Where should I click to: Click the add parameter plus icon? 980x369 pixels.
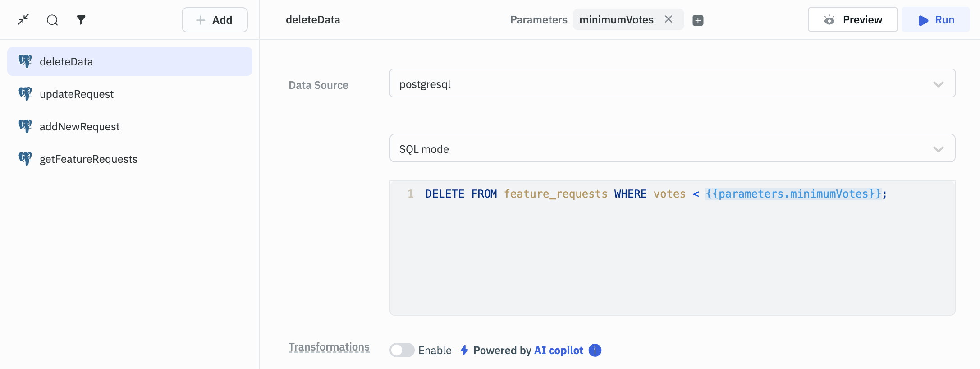click(x=698, y=20)
